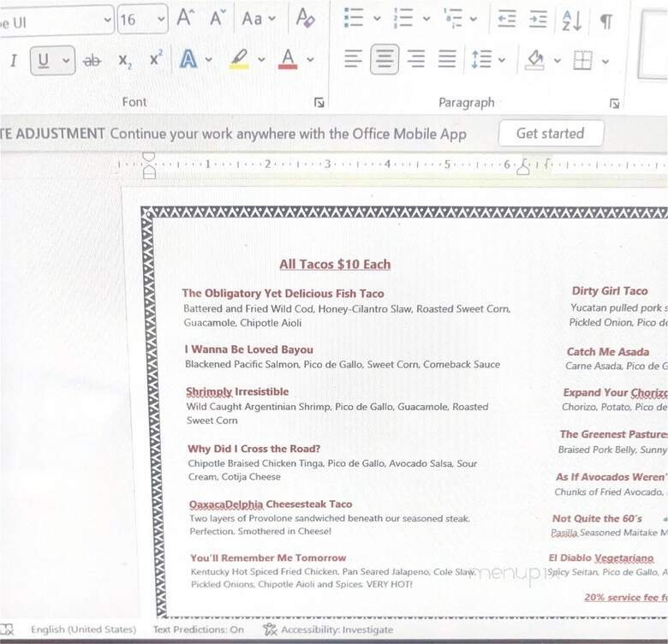Apply yellow text highlight color
This screenshot has height=644, width=668.
coord(239,59)
